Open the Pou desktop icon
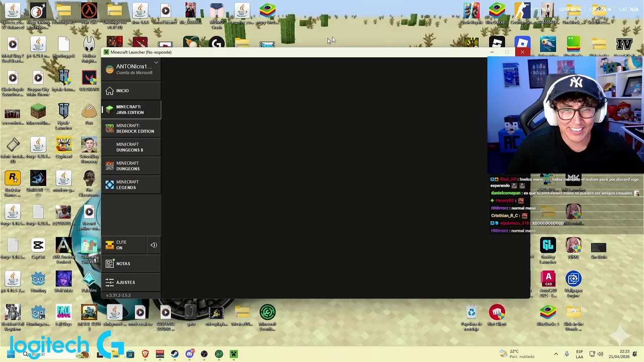The width and height of the screenshot is (644, 362). tap(89, 114)
